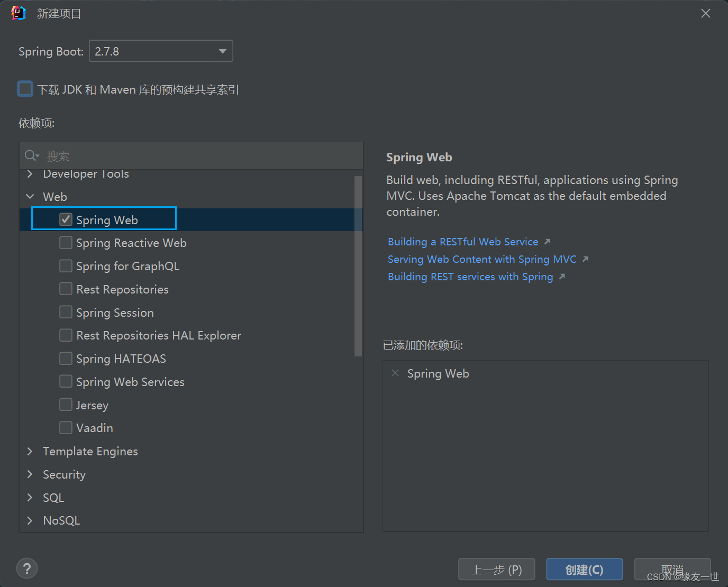Screen dimensions: 728x587
Task: Click the dependency list vertical scrollbar
Action: (x=358, y=266)
